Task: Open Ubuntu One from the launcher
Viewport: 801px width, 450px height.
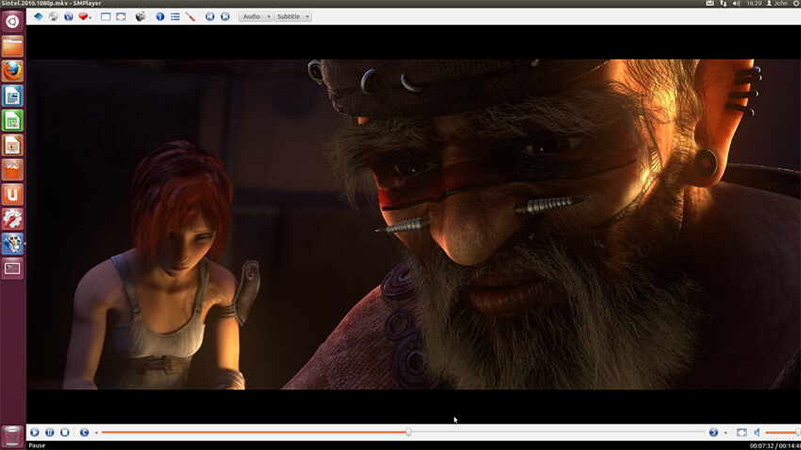Action: (x=12, y=194)
